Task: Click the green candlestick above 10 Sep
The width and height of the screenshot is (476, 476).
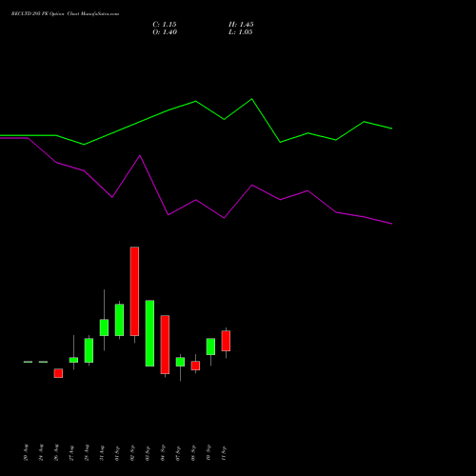Action: click(210, 347)
